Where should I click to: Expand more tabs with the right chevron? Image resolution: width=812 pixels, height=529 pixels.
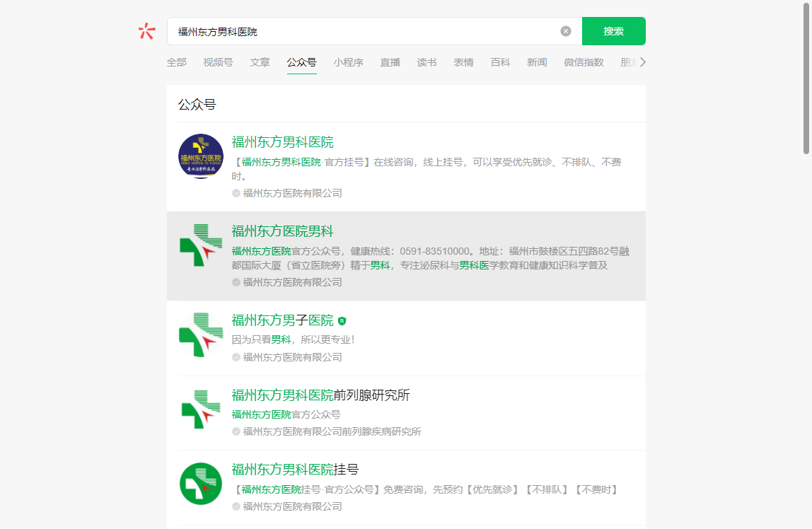pos(643,62)
